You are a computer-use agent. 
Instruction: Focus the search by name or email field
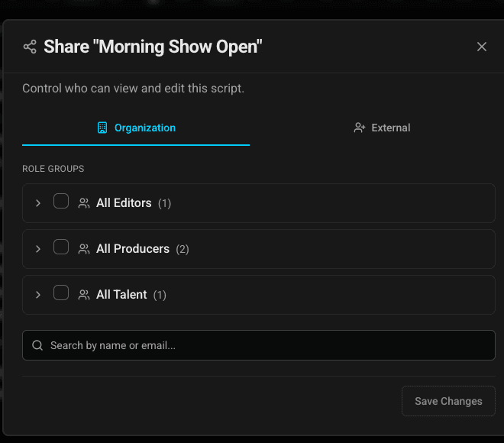[x=260, y=345]
